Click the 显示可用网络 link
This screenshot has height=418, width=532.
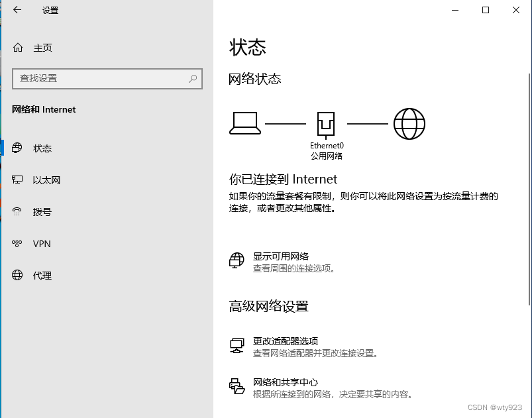coord(282,256)
